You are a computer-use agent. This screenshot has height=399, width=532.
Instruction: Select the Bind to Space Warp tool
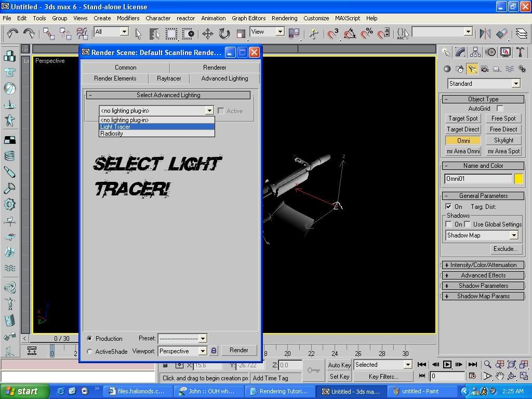pyautogui.click(x=82, y=34)
